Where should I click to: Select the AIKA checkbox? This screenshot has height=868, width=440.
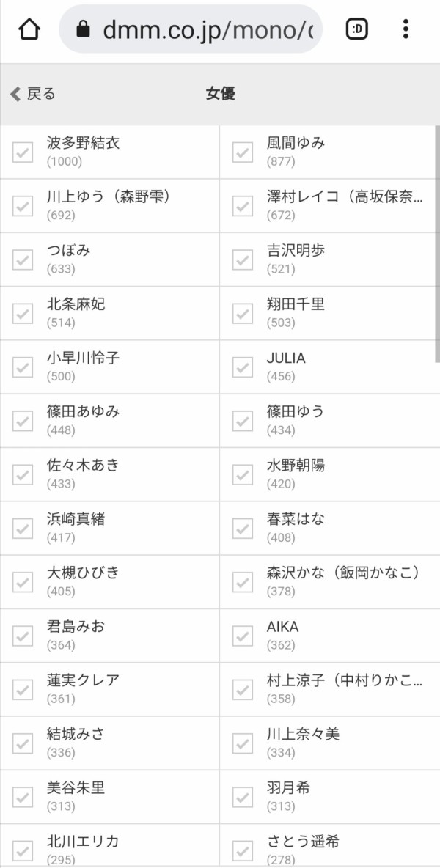[x=243, y=636]
